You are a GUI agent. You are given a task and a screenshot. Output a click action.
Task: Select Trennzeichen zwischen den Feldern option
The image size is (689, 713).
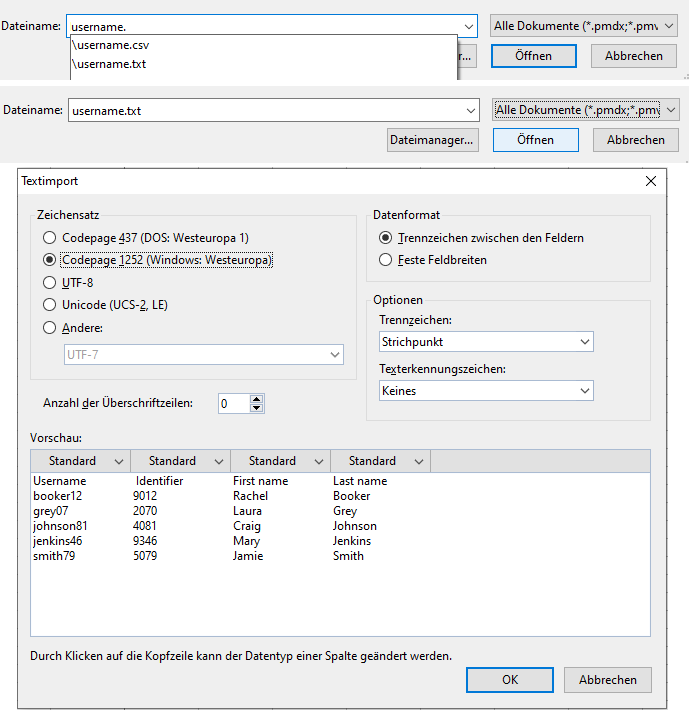[x=386, y=238]
